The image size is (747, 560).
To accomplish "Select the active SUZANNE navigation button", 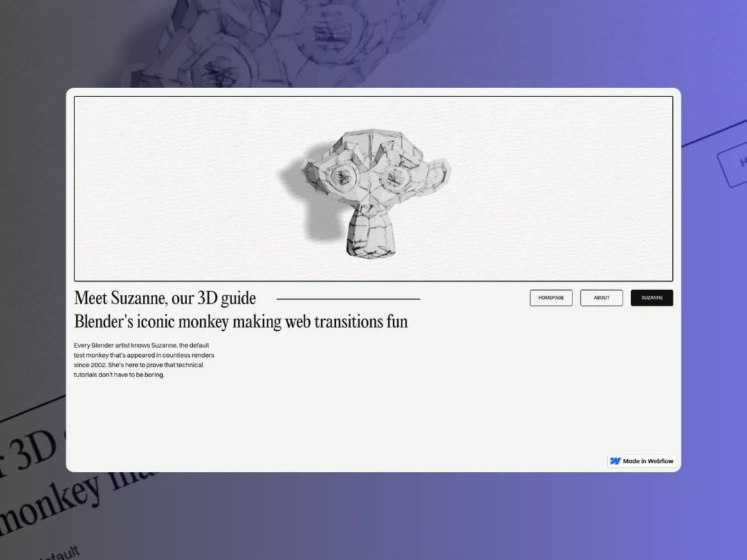I will [652, 297].
